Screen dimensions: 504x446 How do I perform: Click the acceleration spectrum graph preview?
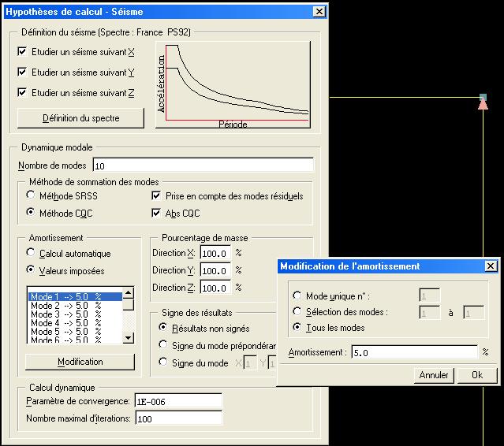pyautogui.click(x=233, y=85)
